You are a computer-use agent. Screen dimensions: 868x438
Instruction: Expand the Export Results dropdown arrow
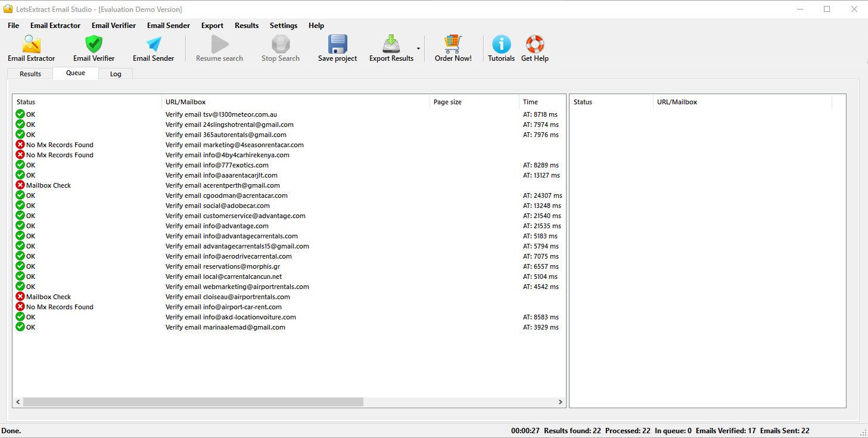(x=418, y=48)
